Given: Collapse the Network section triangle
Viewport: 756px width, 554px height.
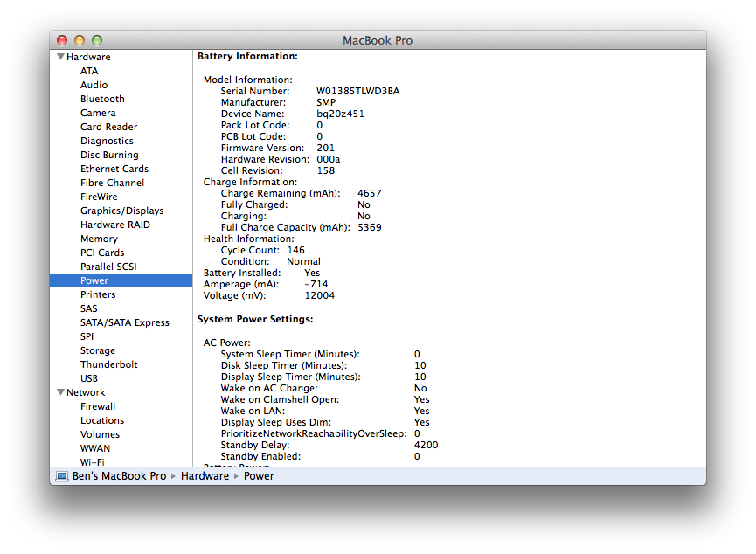Looking at the screenshot, I should 61,392.
